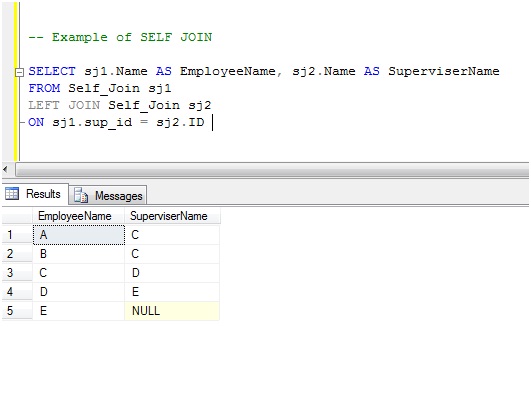
Task: Select row header number 4
Action: click(x=17, y=292)
